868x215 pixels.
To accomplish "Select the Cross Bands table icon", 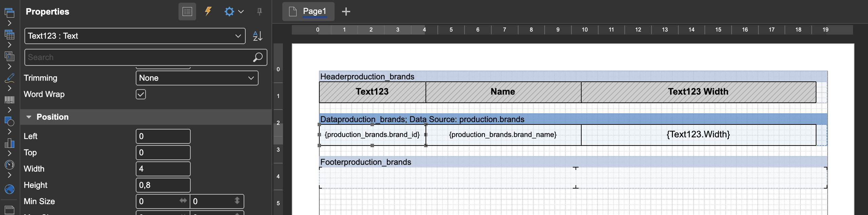I will tap(10, 34).
